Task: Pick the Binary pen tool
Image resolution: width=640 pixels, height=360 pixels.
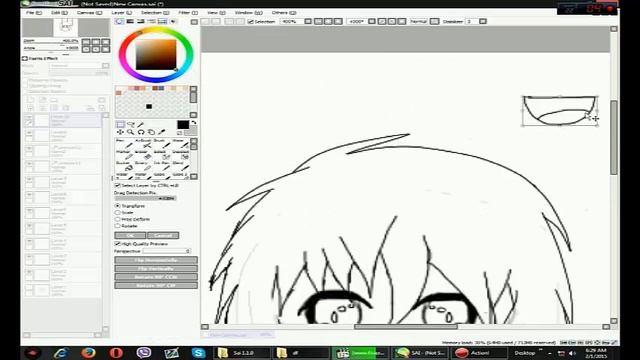Action: pos(143,166)
